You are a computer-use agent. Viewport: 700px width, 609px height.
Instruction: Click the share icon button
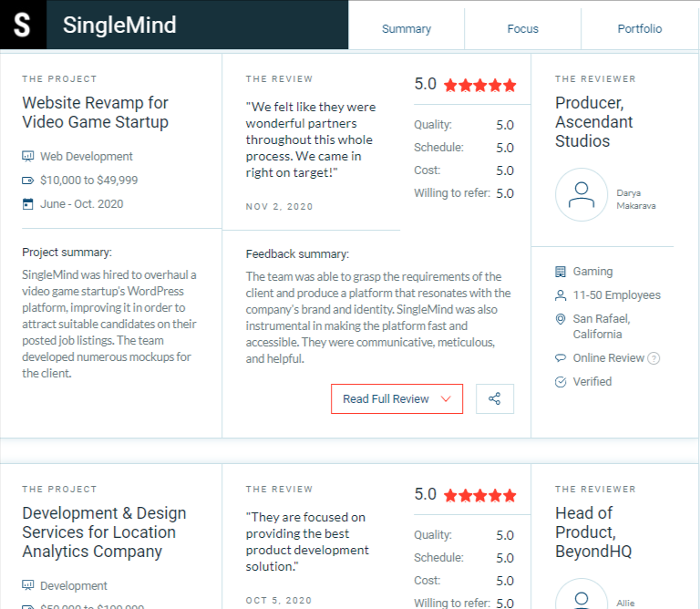coord(495,398)
